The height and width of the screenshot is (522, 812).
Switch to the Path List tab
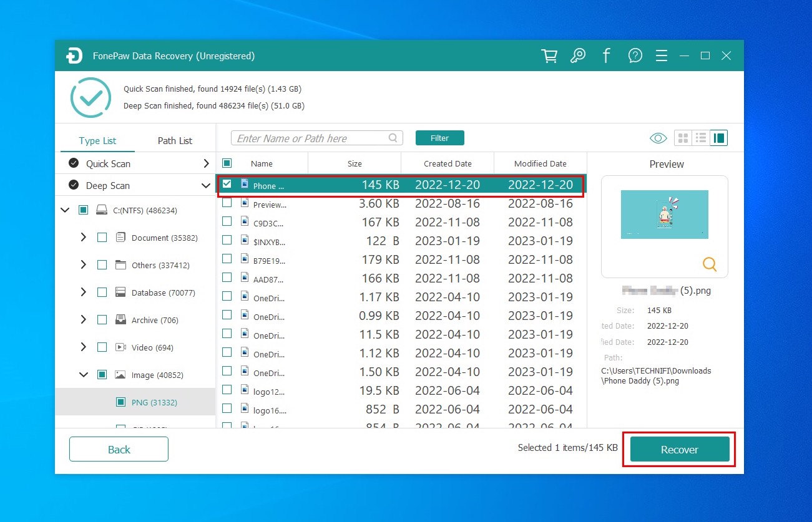pos(175,140)
